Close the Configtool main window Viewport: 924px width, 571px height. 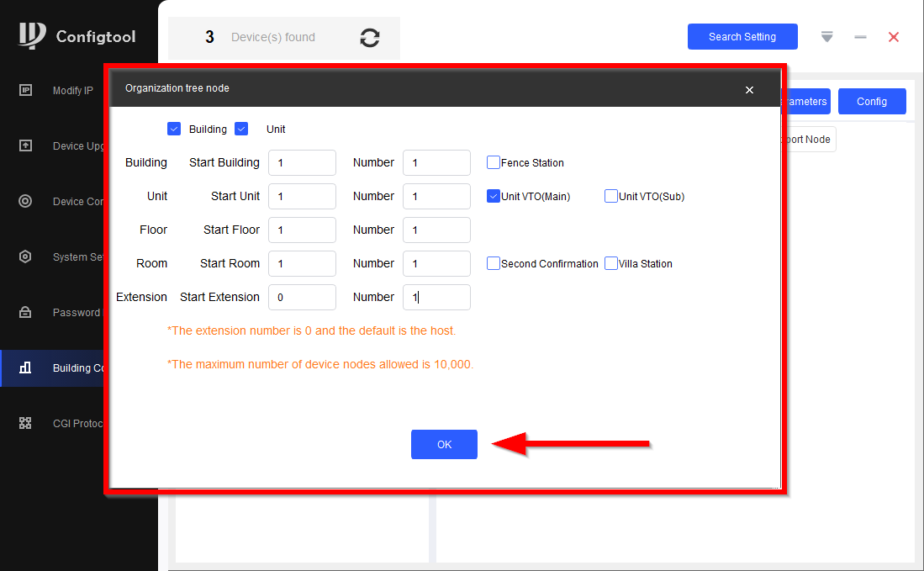(894, 37)
